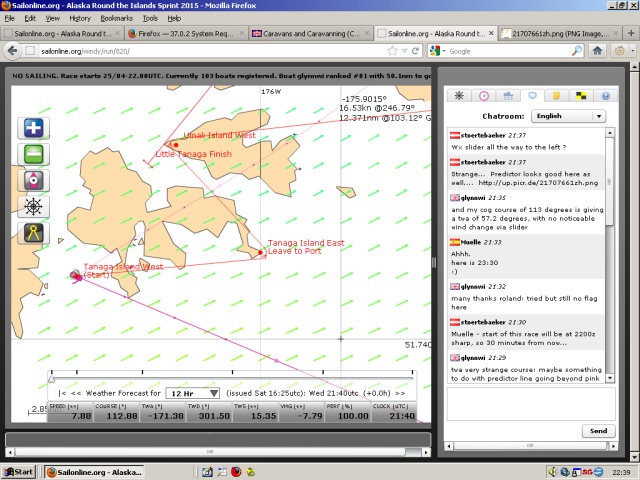Launch Firefox from quick launch bar
Image resolution: width=640 pixels, height=480 pixels.
236,472
